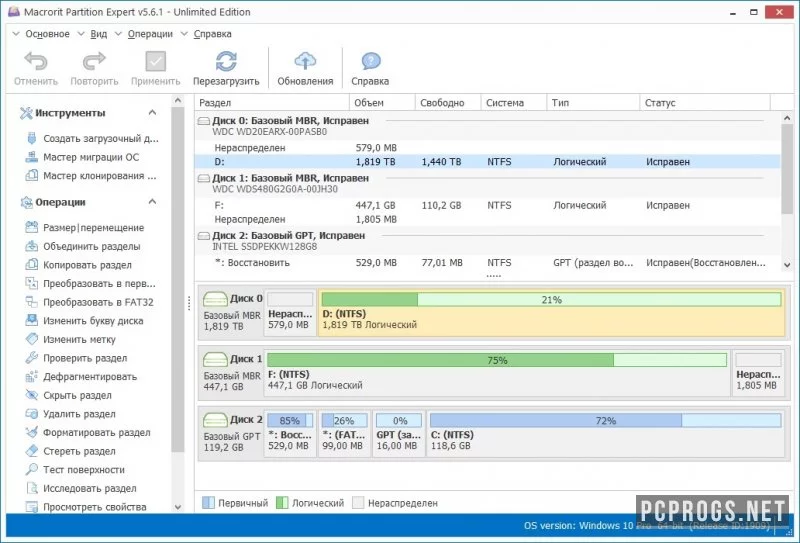The height and width of the screenshot is (543, 800).
Task: Select the Изменить метку icon
Action: tap(32, 339)
